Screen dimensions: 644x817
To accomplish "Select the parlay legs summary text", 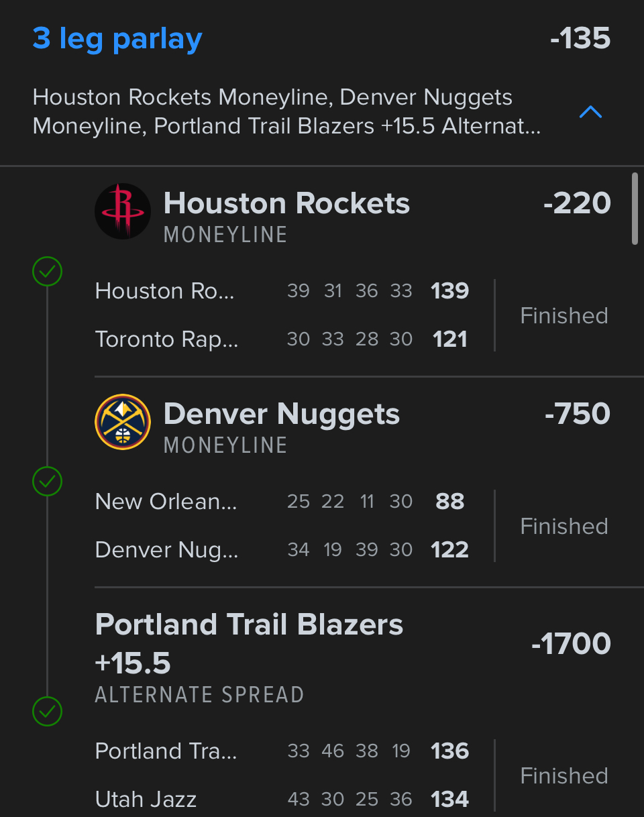I will [286, 111].
